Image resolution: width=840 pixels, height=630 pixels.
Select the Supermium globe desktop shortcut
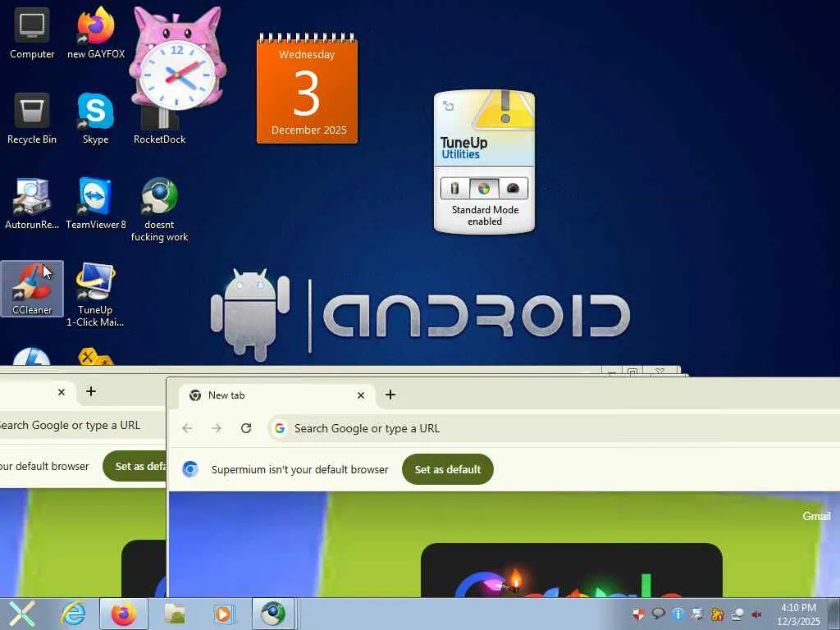click(x=159, y=210)
